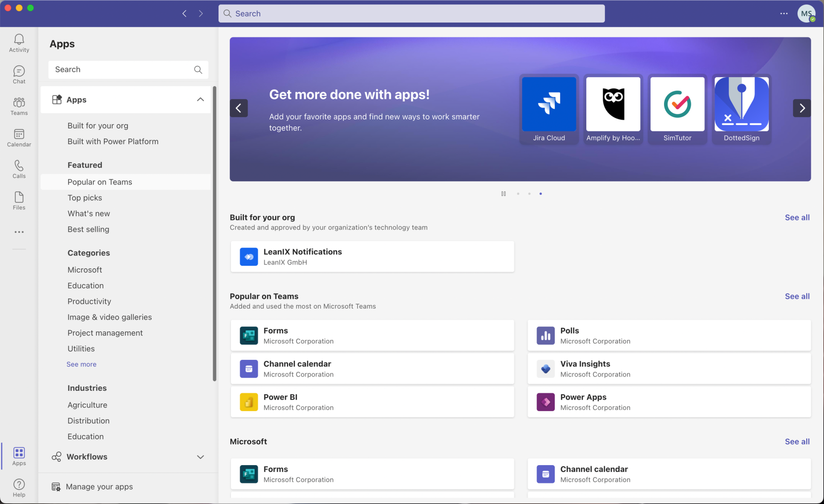This screenshot has width=824, height=504.
Task: Select the Education category under Categories
Action: pos(86,286)
